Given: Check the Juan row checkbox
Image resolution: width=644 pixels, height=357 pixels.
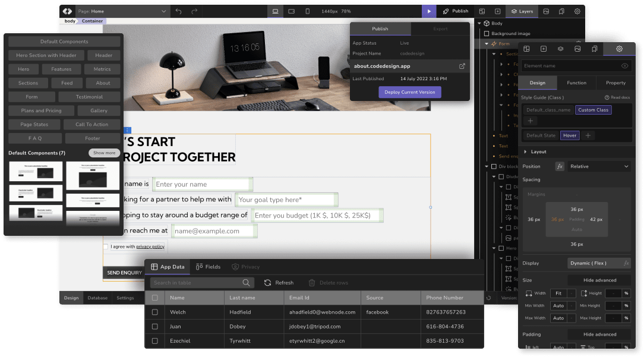Looking at the screenshot, I should coord(155,327).
